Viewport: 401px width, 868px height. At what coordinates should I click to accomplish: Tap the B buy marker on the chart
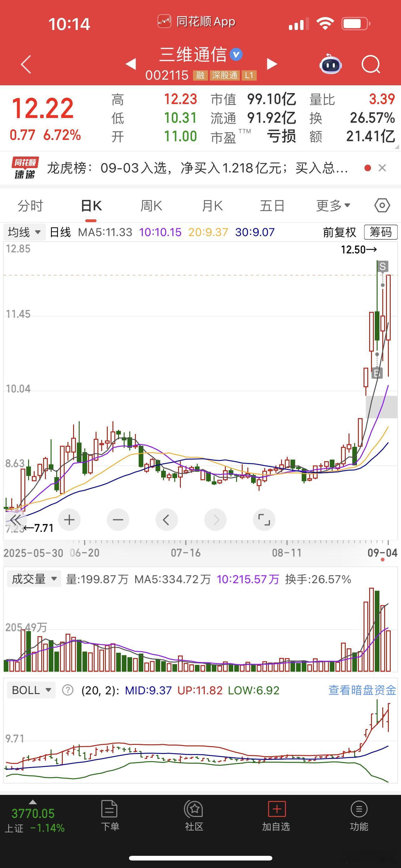377,373
